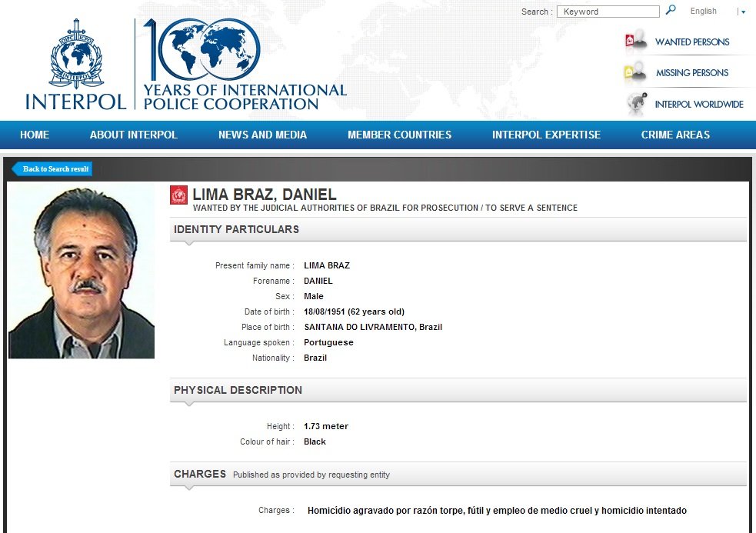
Task: Click the height value 1.73 meter
Action: click(326, 426)
